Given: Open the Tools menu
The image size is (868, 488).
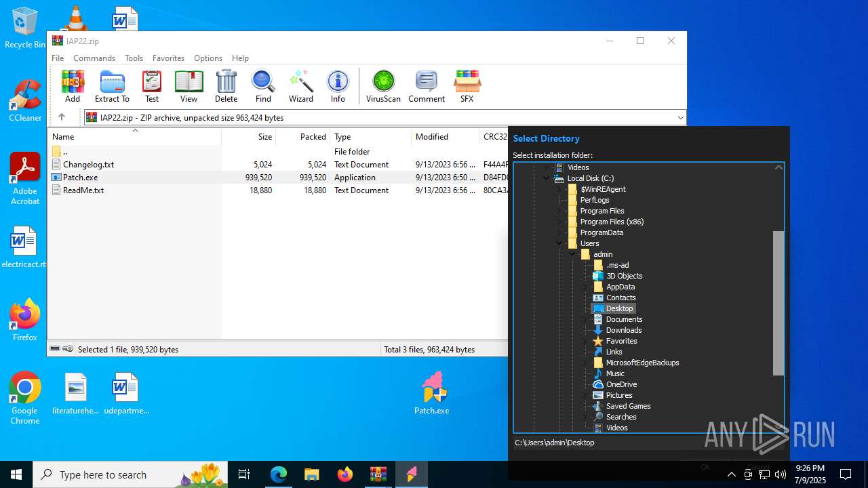Looking at the screenshot, I should pyautogui.click(x=134, y=58).
